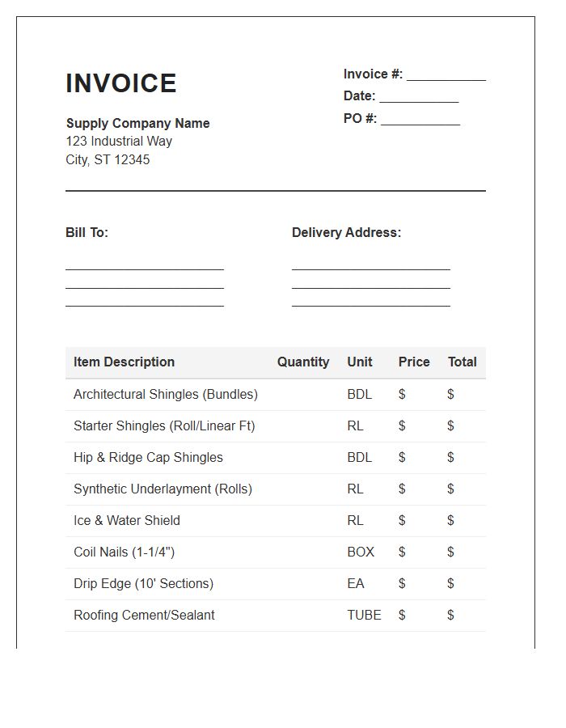
Task: Select Coil Nails (1-1/4") text
Action: 124,552
